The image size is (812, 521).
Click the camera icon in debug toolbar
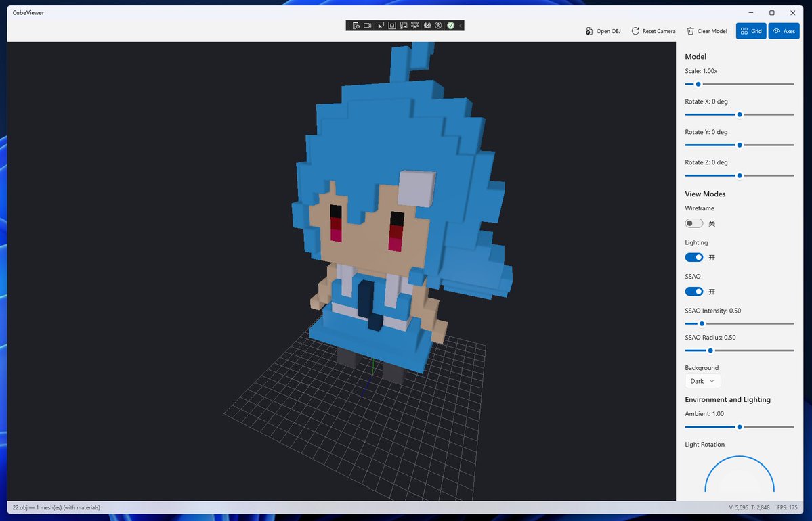[x=368, y=25]
